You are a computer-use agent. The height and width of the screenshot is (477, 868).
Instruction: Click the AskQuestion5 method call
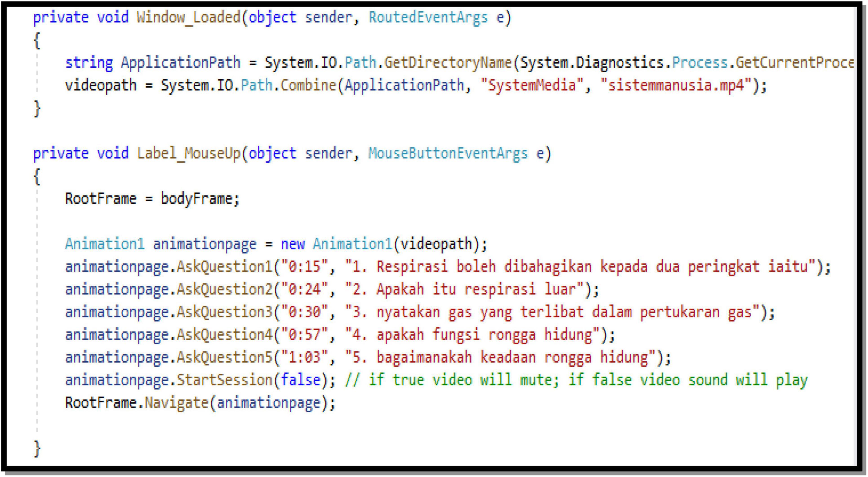pos(224,357)
